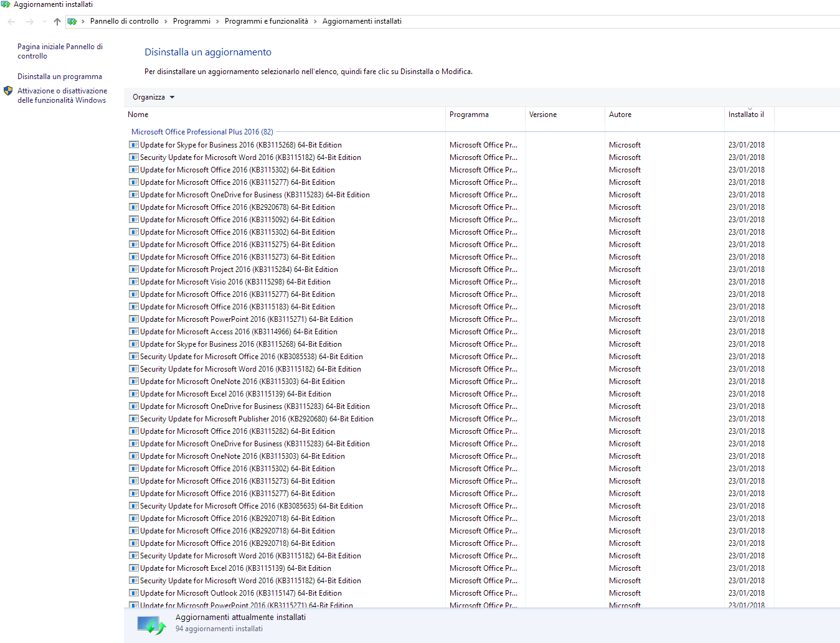Open the Organizza dropdown menu
Image resolution: width=840 pixels, height=643 pixels.
point(153,97)
